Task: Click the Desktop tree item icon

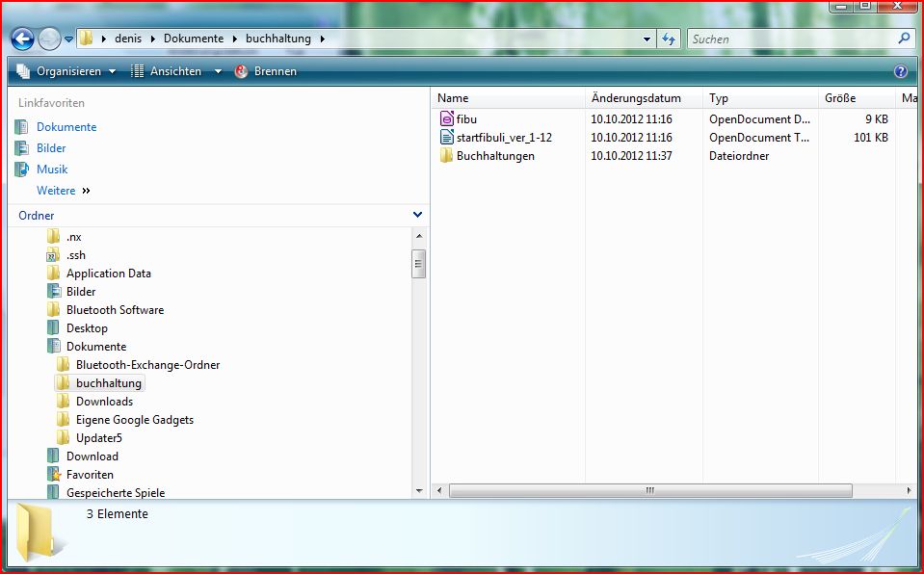Action: point(53,328)
